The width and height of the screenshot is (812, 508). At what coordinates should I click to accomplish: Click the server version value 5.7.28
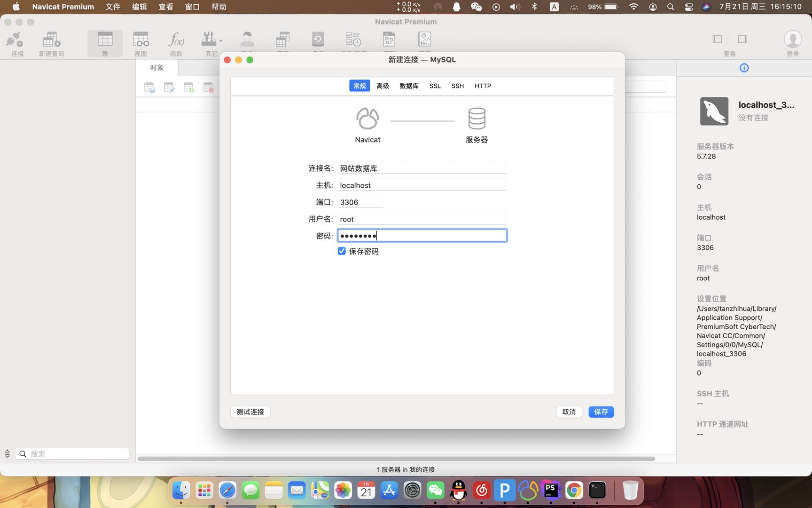(706, 156)
